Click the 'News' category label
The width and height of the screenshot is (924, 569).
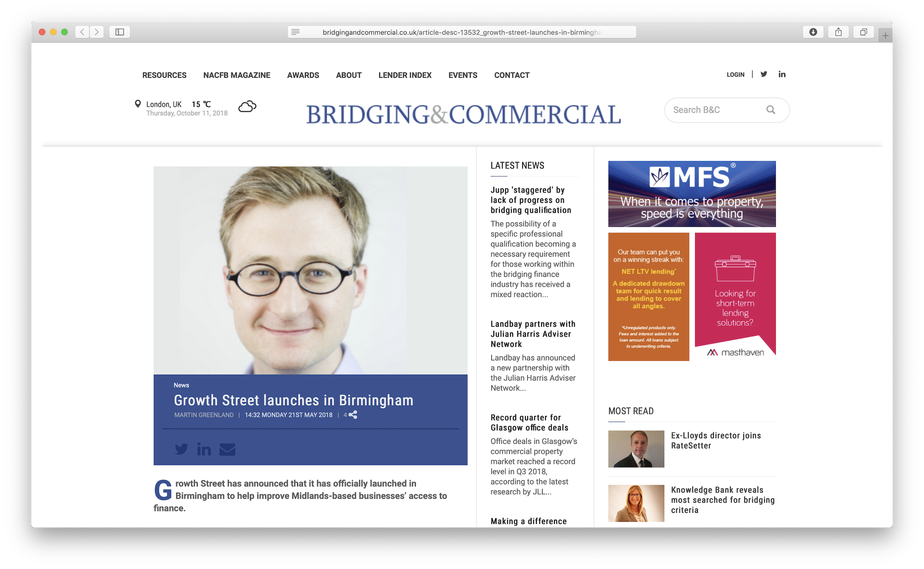coord(181,385)
